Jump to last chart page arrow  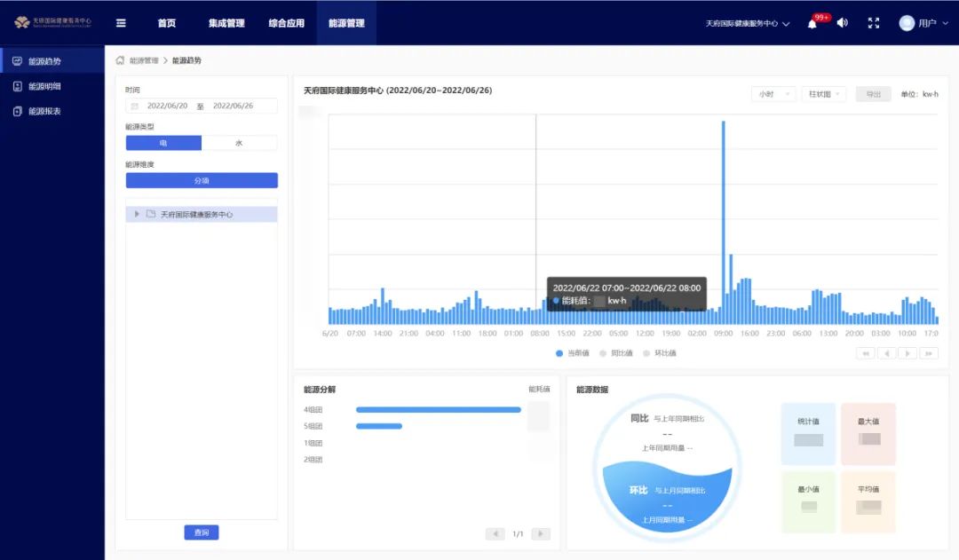[x=928, y=353]
